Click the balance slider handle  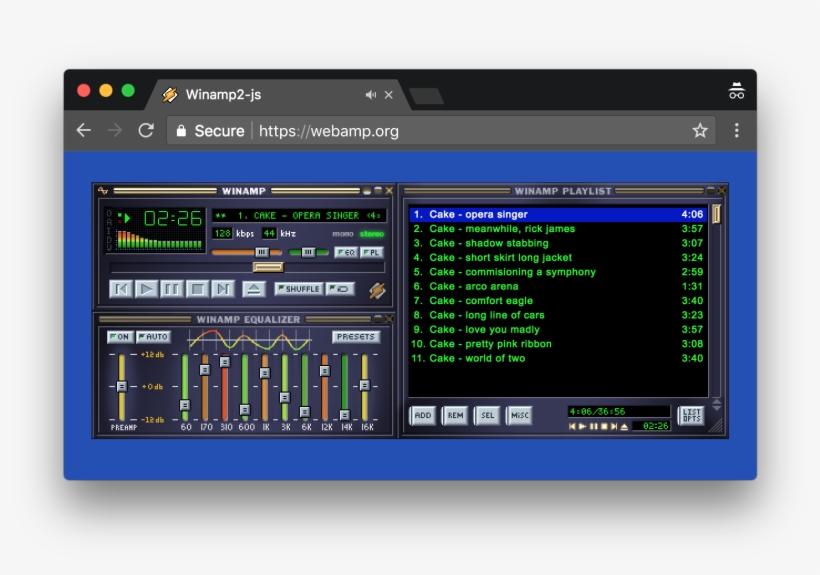point(309,252)
